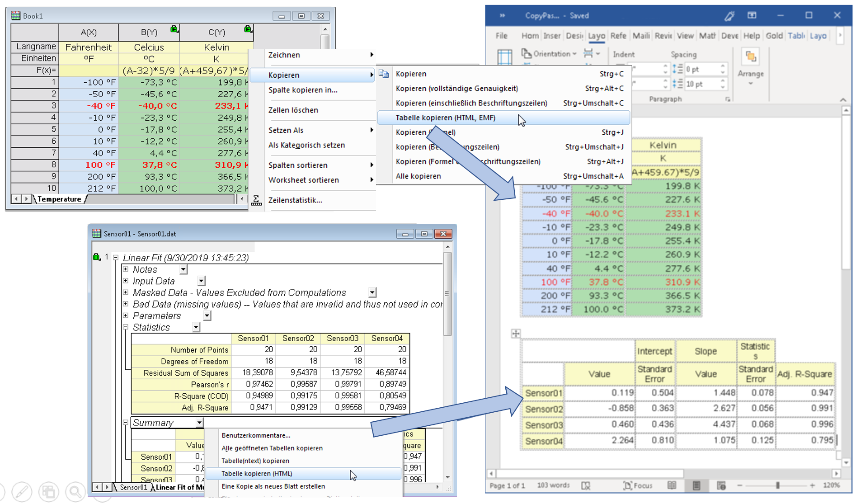Click the Temperature sheet tab in Book1
Viewport: 856px width, 504px height.
(x=59, y=199)
